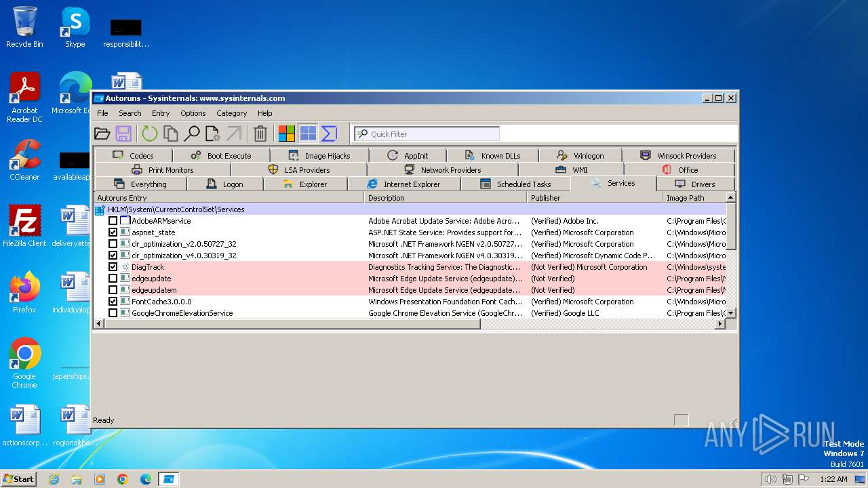
Task: Open the Search menu
Action: coord(130,113)
